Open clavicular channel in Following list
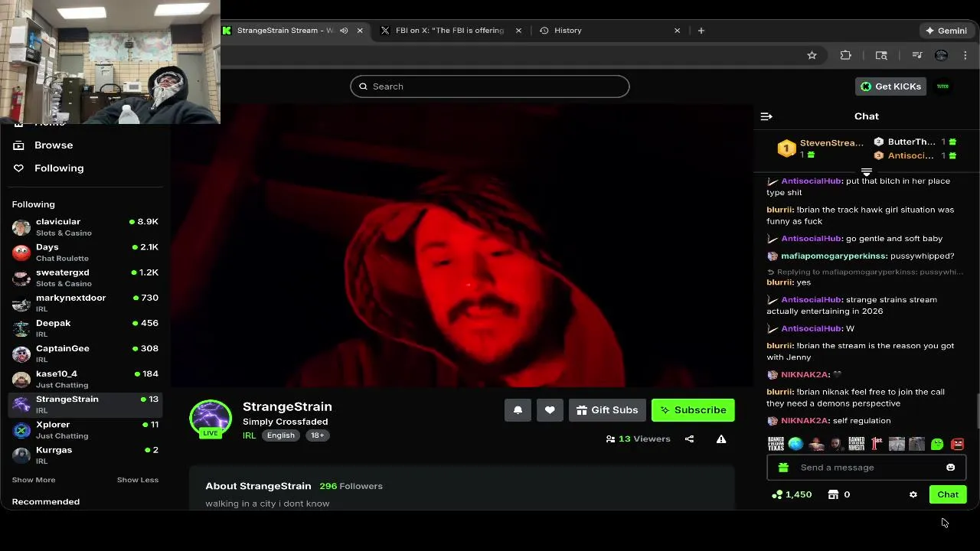Screen dimensions: 980x551 coord(85,227)
